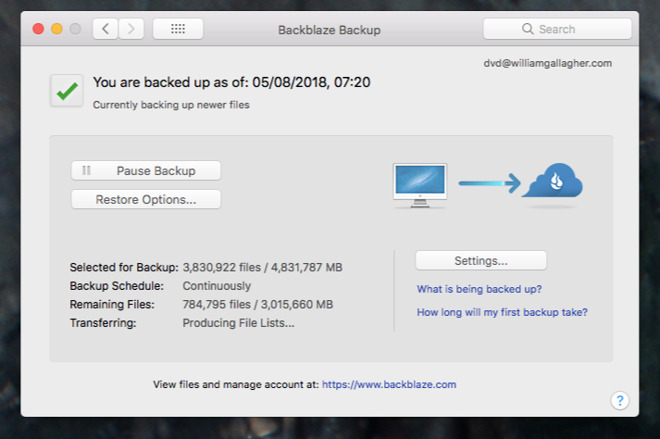Click the 'Backup Schedule:' label

pos(117,286)
